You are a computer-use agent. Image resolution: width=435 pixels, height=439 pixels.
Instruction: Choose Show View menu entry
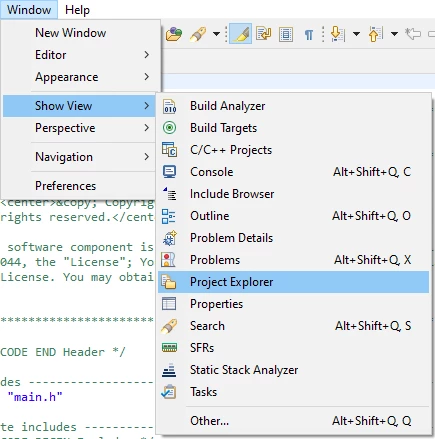pyautogui.click(x=79, y=106)
